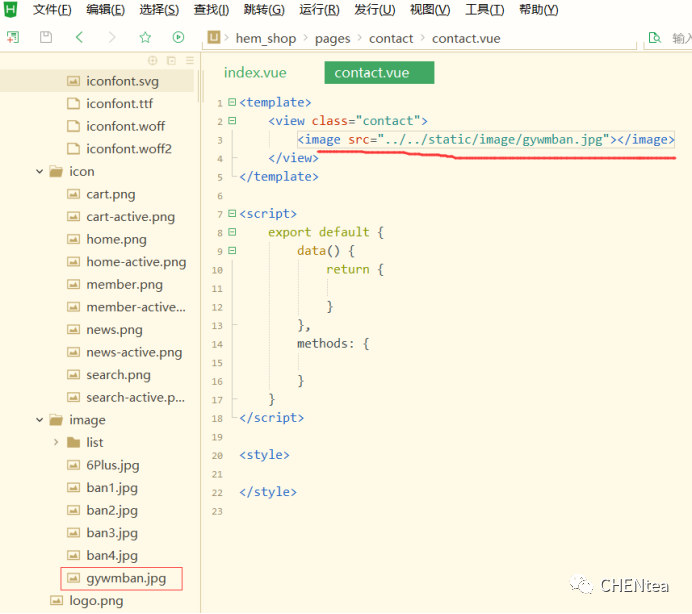Viewport: 692px width, 614px height.
Task: Collapse the image folder
Action: point(40,420)
